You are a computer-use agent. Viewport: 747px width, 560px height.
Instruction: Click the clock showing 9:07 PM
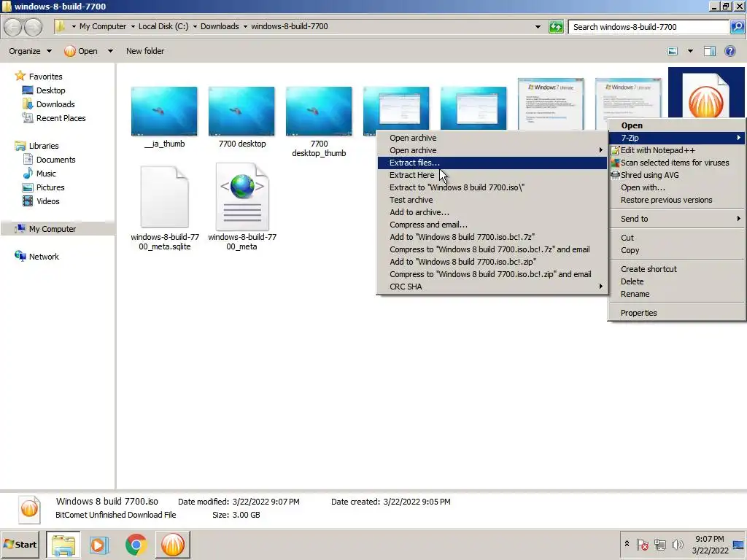click(709, 539)
